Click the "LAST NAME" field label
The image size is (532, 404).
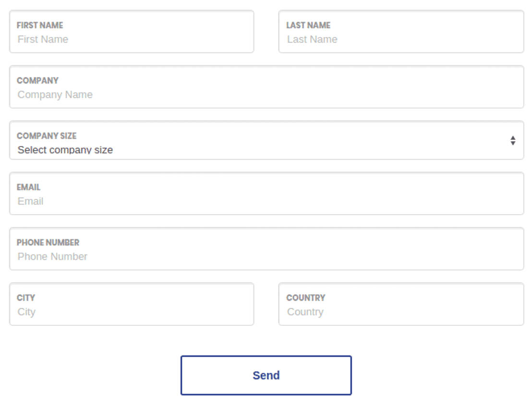(x=308, y=25)
